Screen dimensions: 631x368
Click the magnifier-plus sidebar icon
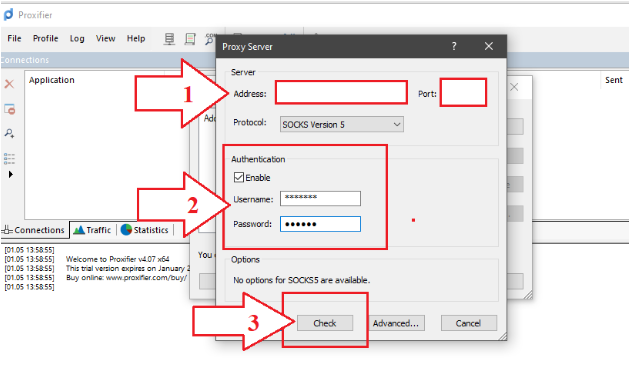[x=10, y=133]
